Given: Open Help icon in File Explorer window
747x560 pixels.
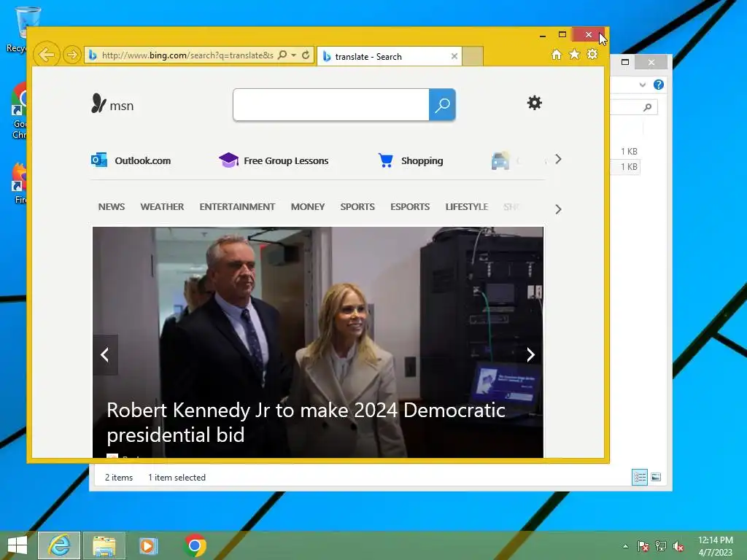Looking at the screenshot, I should click(659, 85).
